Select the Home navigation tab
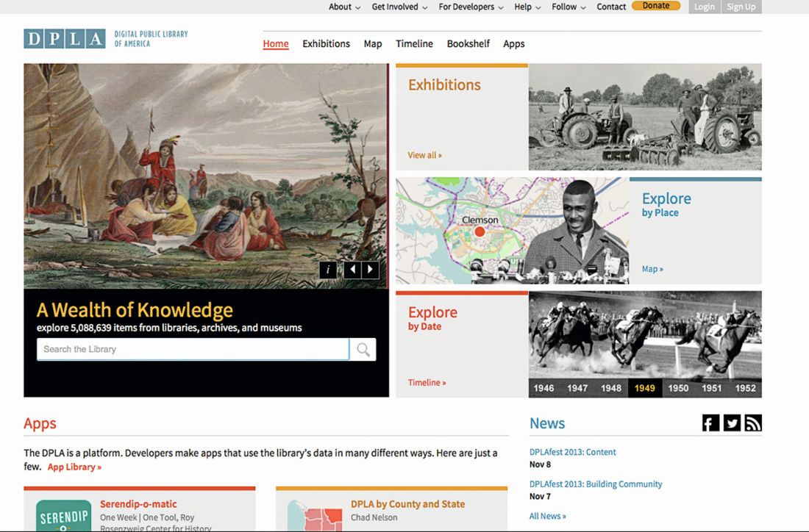 click(x=276, y=44)
